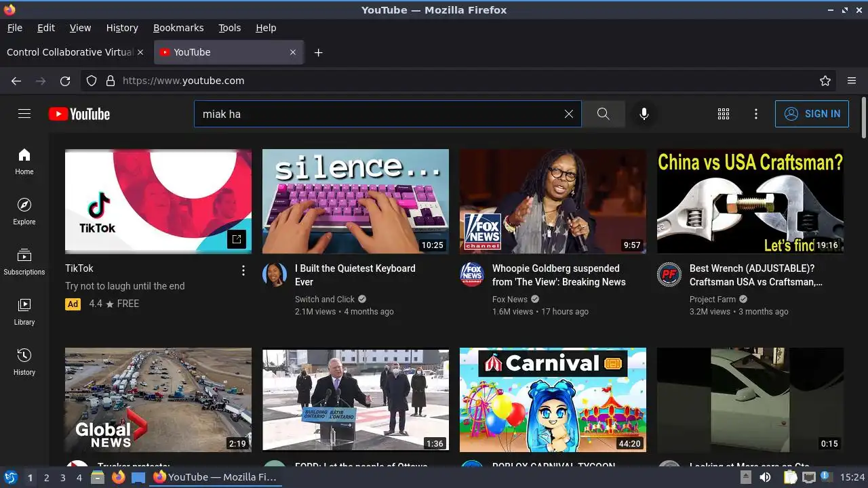Open a new tab with the plus button
The width and height of the screenshot is (868, 488).
tap(319, 52)
